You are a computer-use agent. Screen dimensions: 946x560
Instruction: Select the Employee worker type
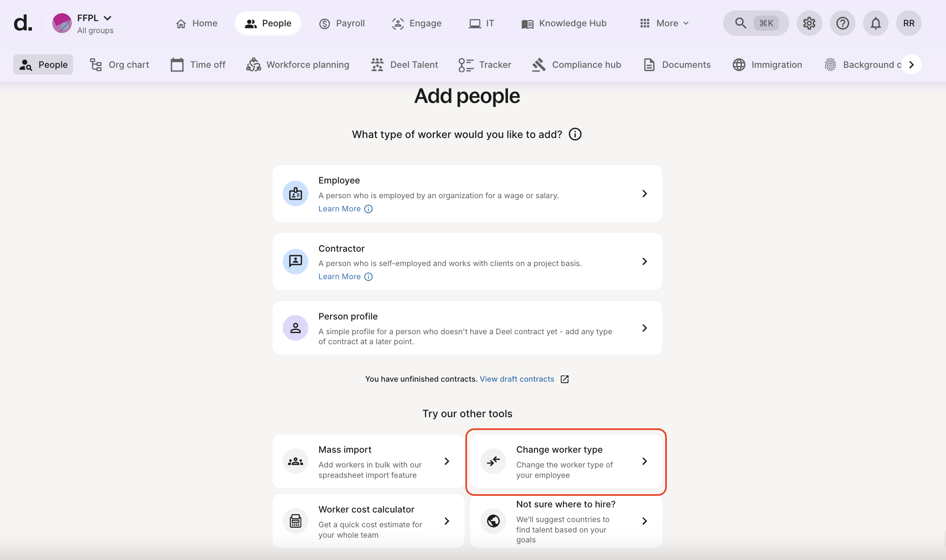coord(467,193)
